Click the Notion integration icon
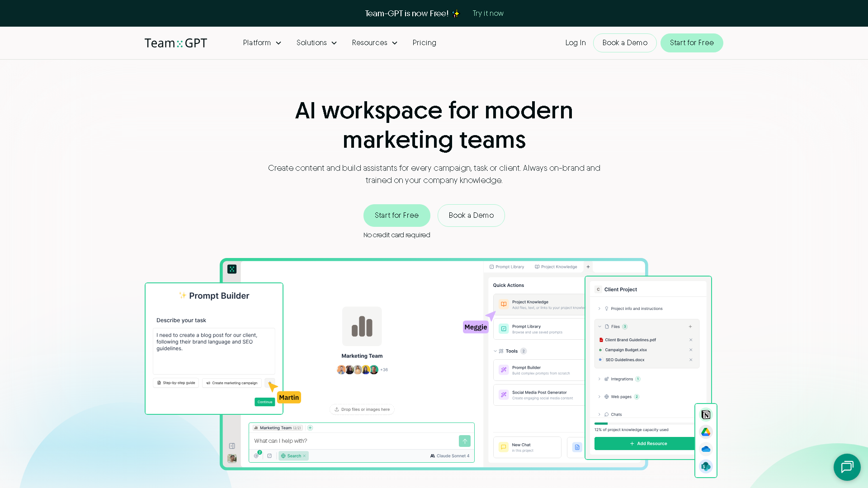 coord(706,414)
